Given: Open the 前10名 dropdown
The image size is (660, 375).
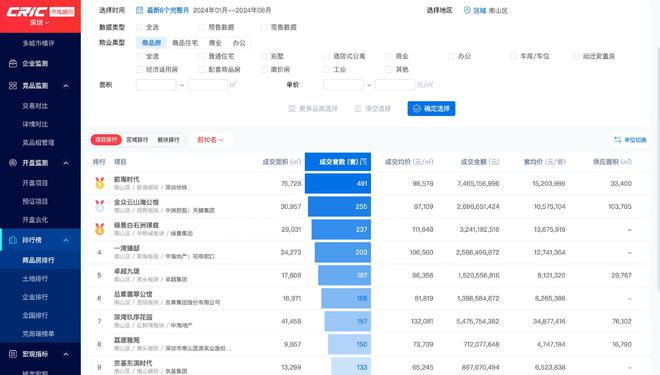Looking at the screenshot, I should coord(210,140).
